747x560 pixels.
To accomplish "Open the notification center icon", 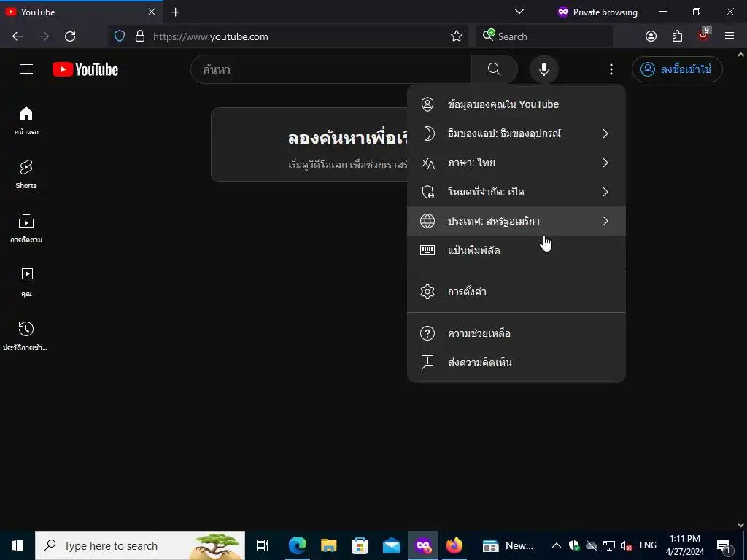I will tap(724, 545).
